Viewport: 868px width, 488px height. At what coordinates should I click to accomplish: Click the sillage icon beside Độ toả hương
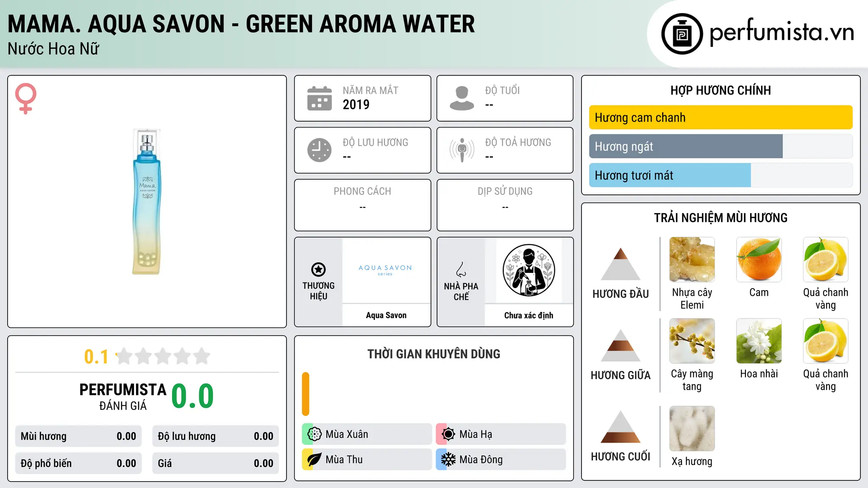462,150
